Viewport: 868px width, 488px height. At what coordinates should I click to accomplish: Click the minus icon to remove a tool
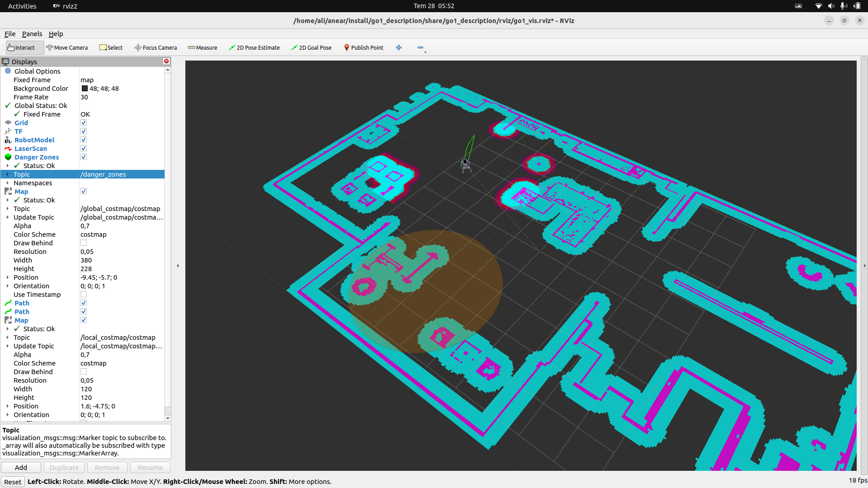pos(420,47)
